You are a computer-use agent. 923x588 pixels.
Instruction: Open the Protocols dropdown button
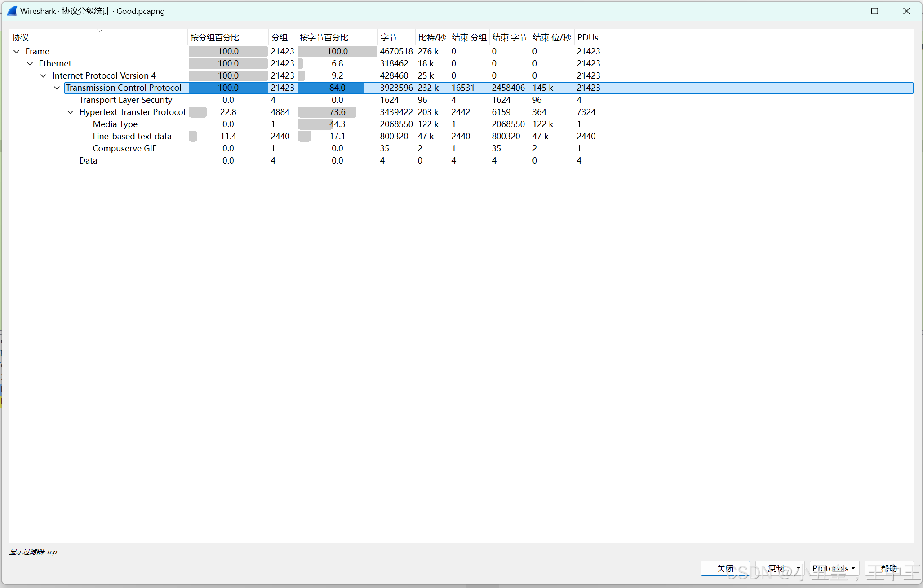pos(834,568)
